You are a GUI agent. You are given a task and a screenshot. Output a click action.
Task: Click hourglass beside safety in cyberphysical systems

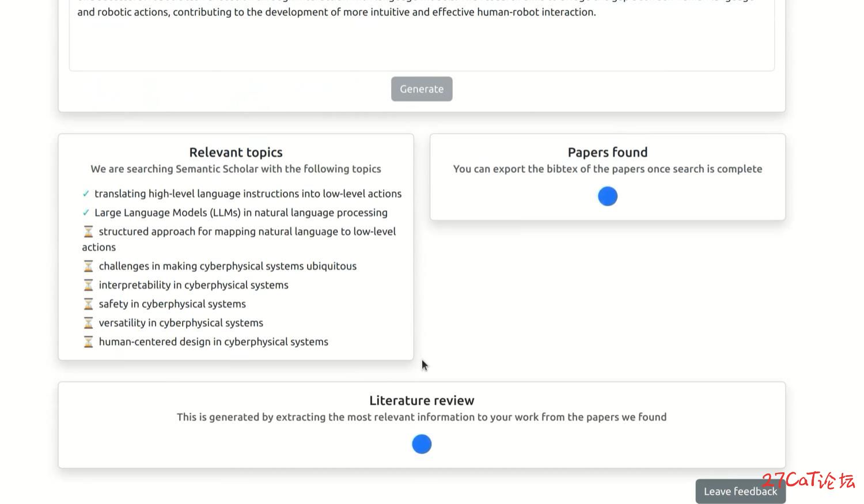(x=88, y=304)
